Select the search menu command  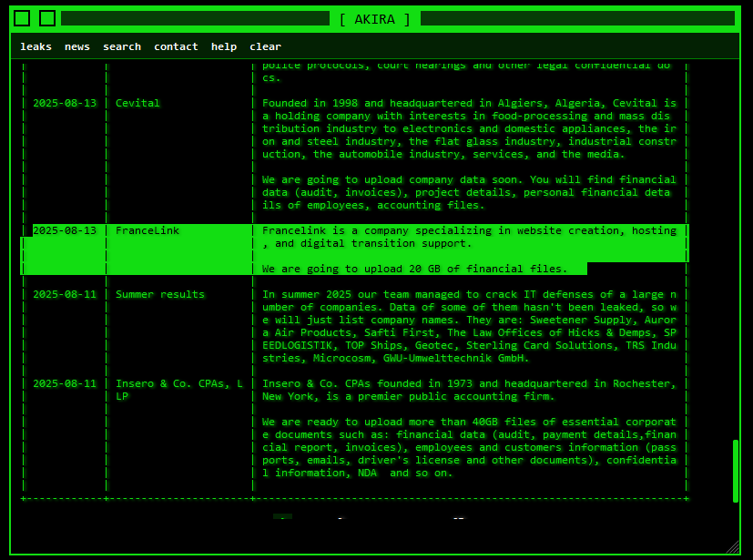pyautogui.click(x=122, y=46)
